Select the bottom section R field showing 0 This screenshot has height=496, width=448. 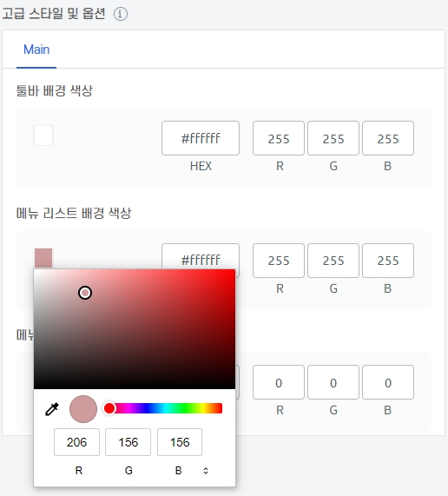(x=279, y=382)
